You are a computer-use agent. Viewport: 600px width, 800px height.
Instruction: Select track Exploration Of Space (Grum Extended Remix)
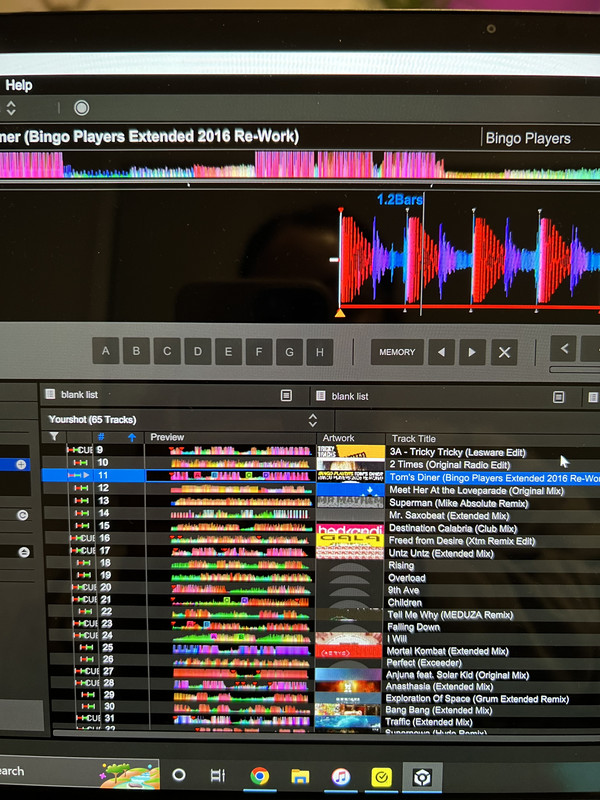pyautogui.click(x=477, y=698)
